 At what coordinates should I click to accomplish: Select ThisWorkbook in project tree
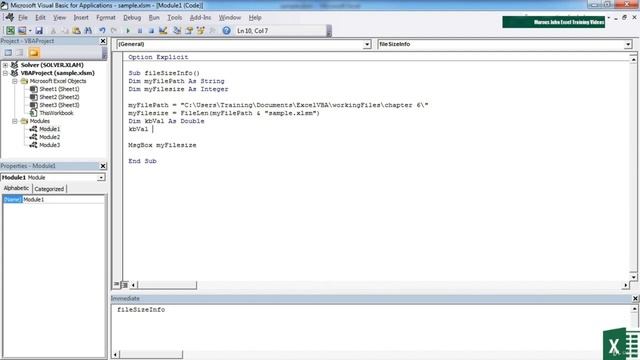(56, 113)
